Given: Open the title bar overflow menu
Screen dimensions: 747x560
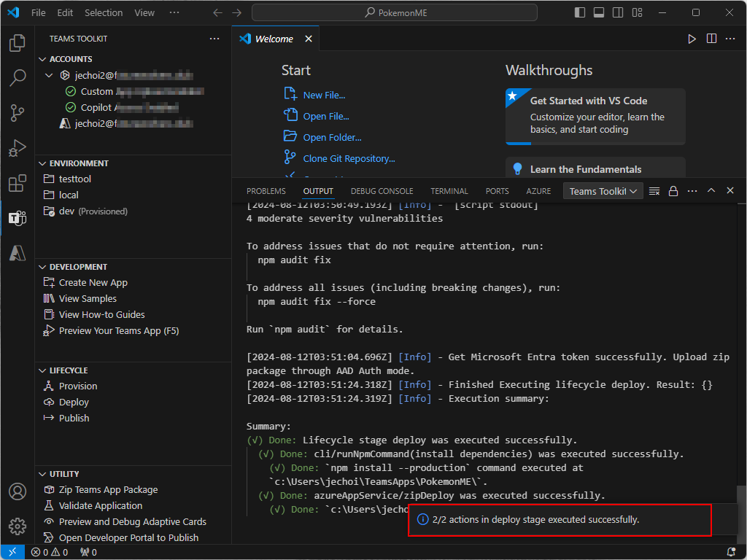Looking at the screenshot, I should coord(174,13).
